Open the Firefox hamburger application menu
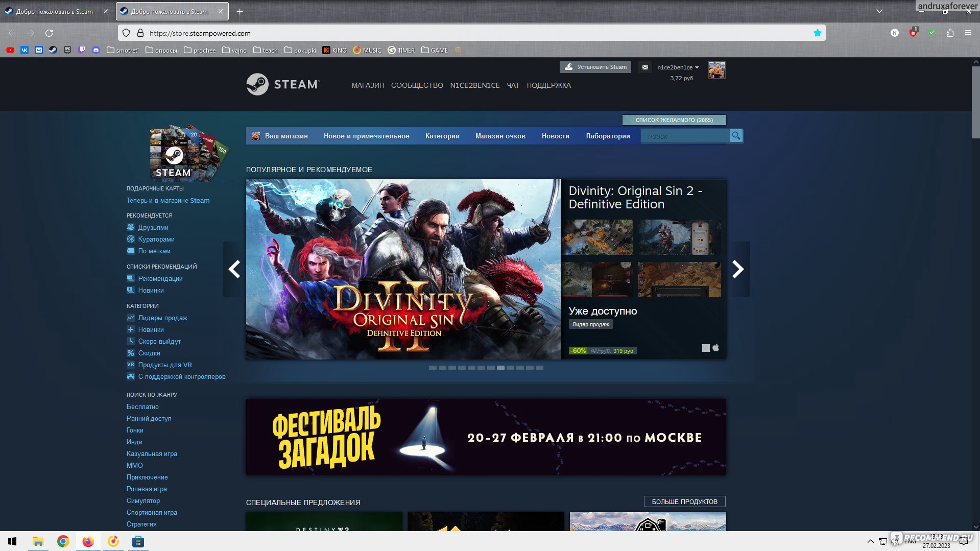This screenshot has width=980, height=551. (968, 33)
